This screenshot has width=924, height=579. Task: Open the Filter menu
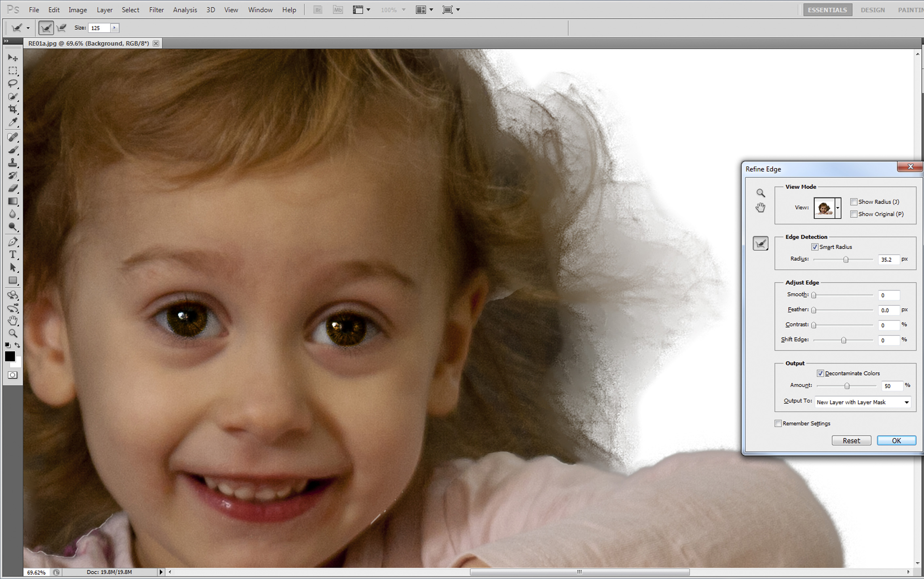(156, 10)
